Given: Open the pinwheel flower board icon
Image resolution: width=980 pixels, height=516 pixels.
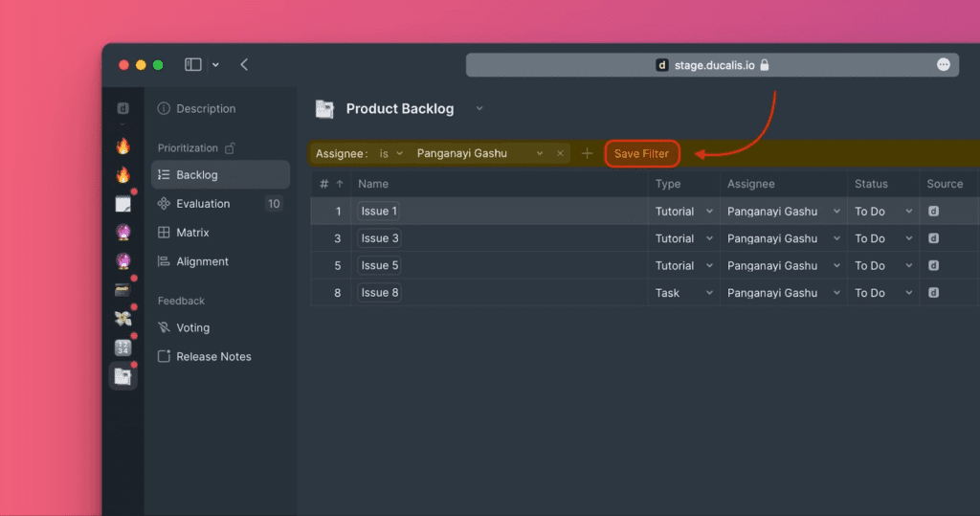Looking at the screenshot, I should [x=122, y=319].
